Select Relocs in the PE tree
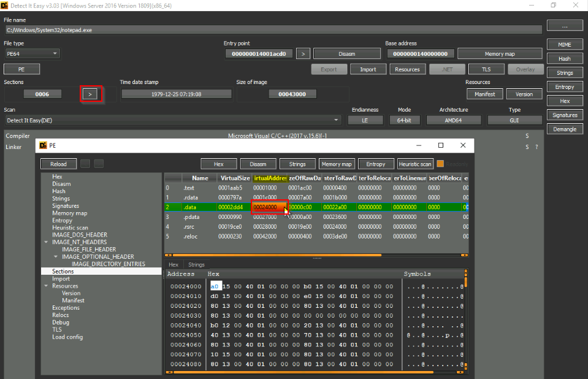Screen dimensions: 588x379 coord(61,315)
